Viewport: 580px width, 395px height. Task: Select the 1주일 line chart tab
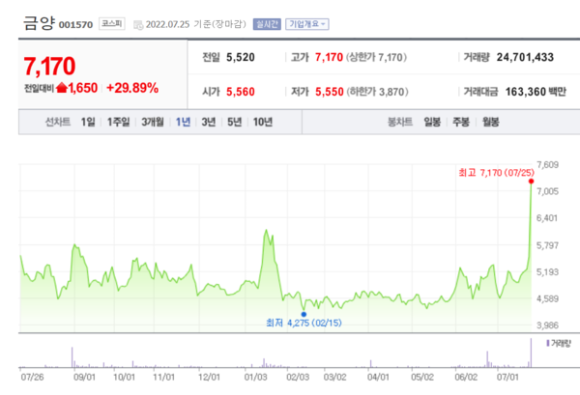(118, 122)
